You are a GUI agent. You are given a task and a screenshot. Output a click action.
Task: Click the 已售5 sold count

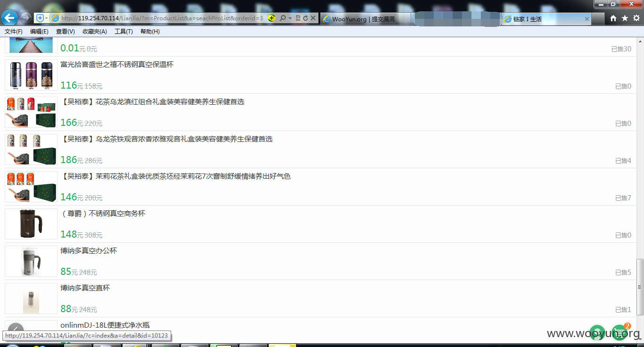click(623, 273)
